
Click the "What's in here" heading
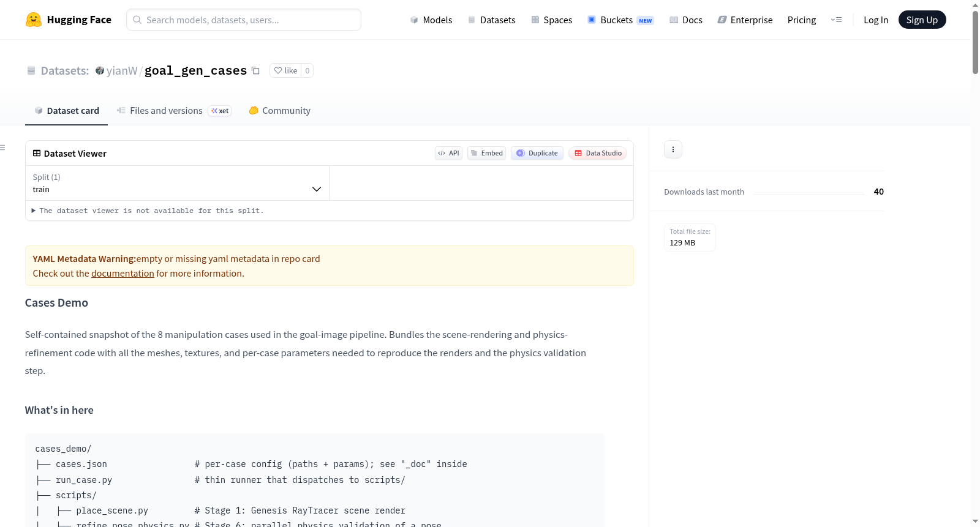pyautogui.click(x=59, y=410)
